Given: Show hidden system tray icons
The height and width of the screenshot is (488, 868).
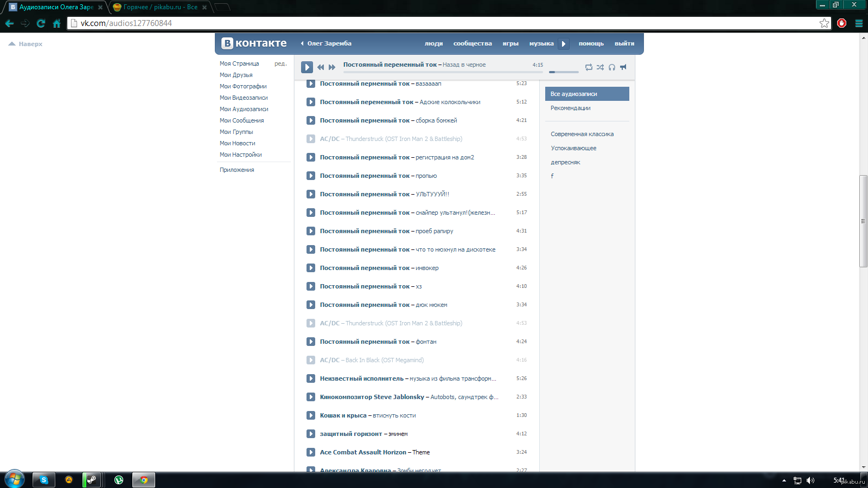Looking at the screenshot, I should tap(784, 480).
